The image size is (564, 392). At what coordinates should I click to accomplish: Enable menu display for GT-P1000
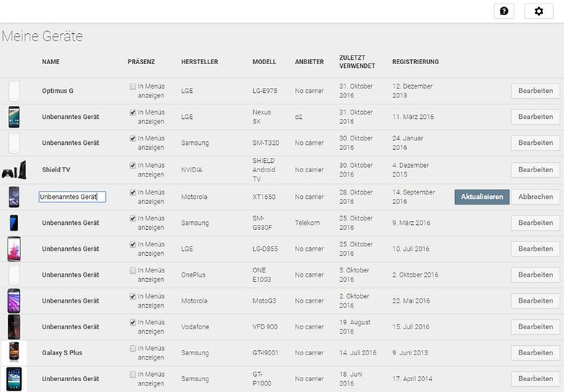tap(133, 375)
